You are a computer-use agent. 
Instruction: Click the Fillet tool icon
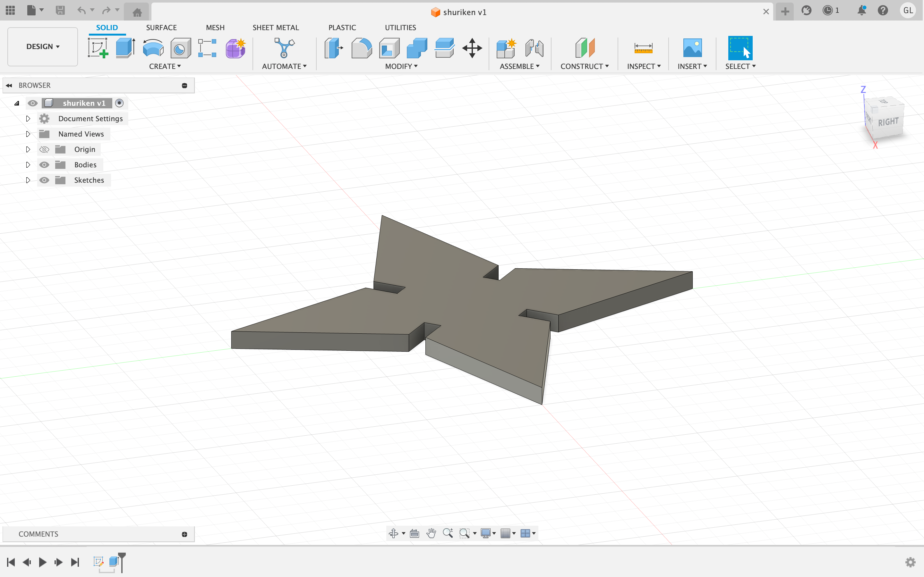coord(361,48)
